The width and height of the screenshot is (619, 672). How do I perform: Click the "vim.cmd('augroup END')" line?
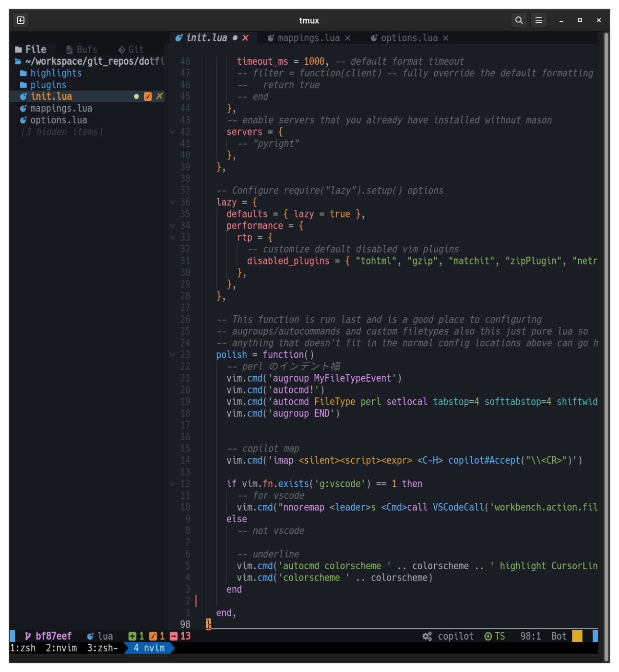pos(283,414)
